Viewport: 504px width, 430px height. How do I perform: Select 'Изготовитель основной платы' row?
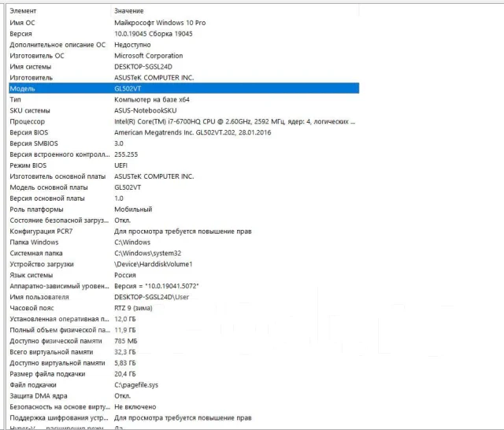[183, 176]
